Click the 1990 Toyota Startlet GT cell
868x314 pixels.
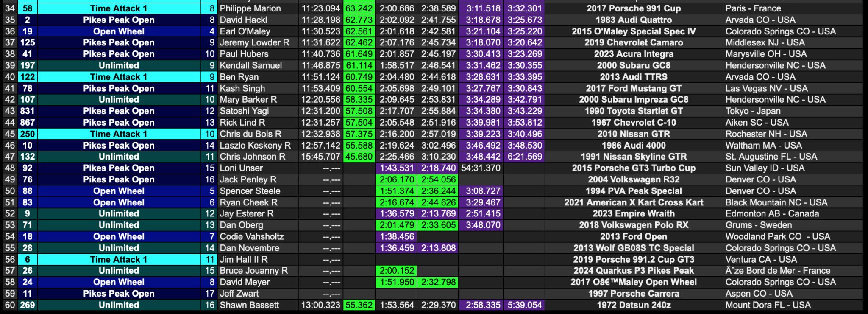coord(634,111)
